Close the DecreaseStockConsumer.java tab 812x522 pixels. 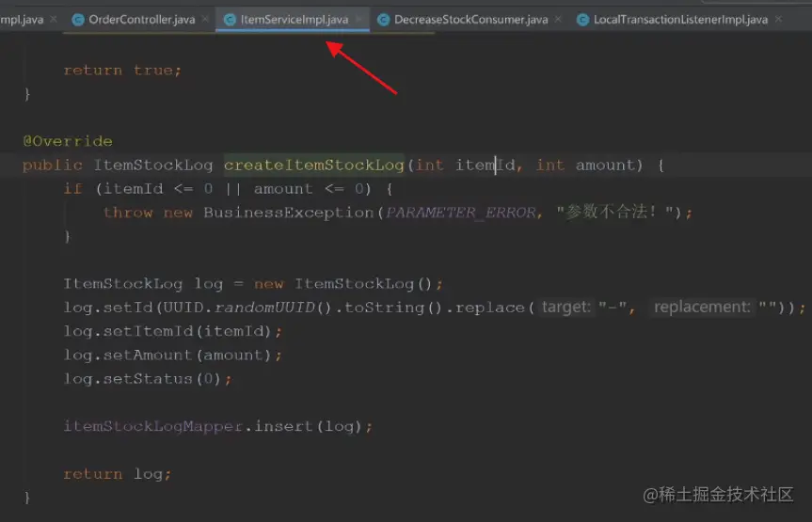coord(558,19)
